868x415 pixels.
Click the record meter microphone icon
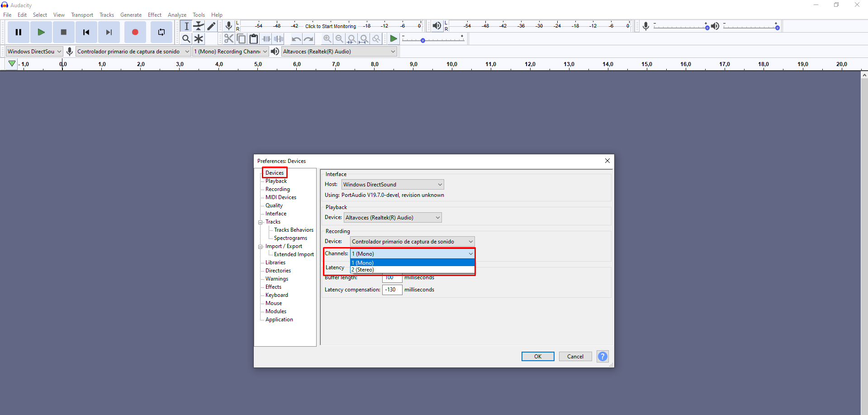coord(229,26)
